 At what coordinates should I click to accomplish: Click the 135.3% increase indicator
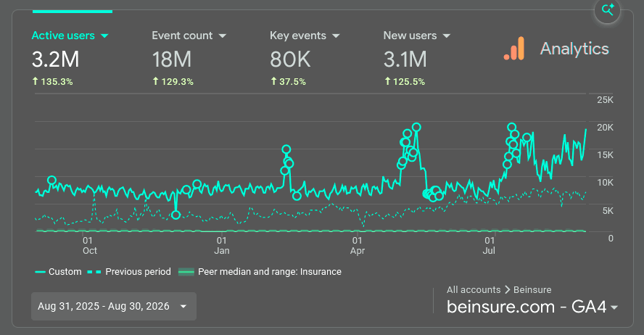point(52,82)
